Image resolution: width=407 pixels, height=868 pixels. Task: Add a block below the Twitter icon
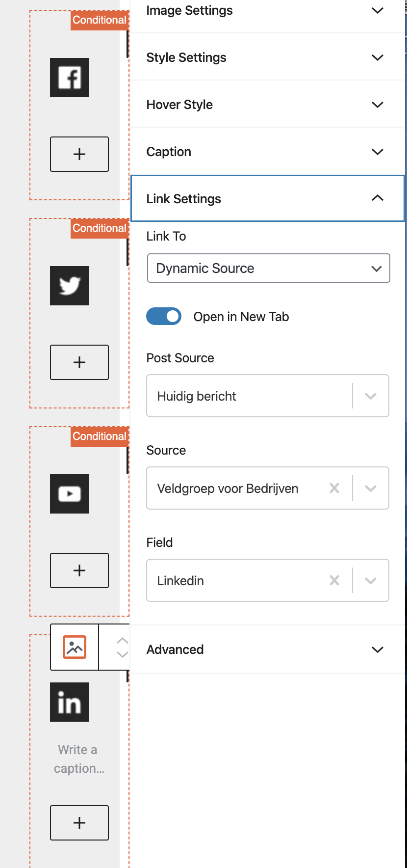pyautogui.click(x=79, y=362)
